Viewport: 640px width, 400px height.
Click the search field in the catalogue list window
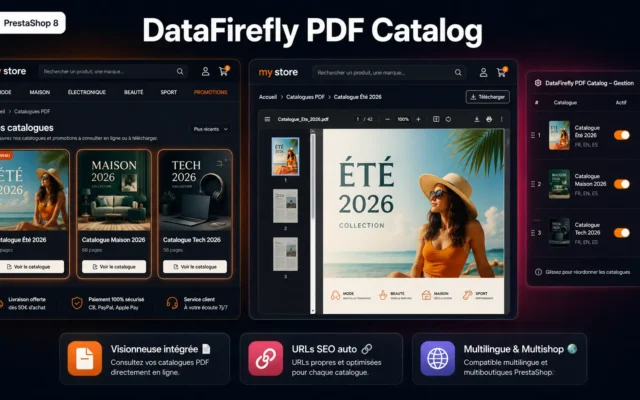tap(113, 71)
